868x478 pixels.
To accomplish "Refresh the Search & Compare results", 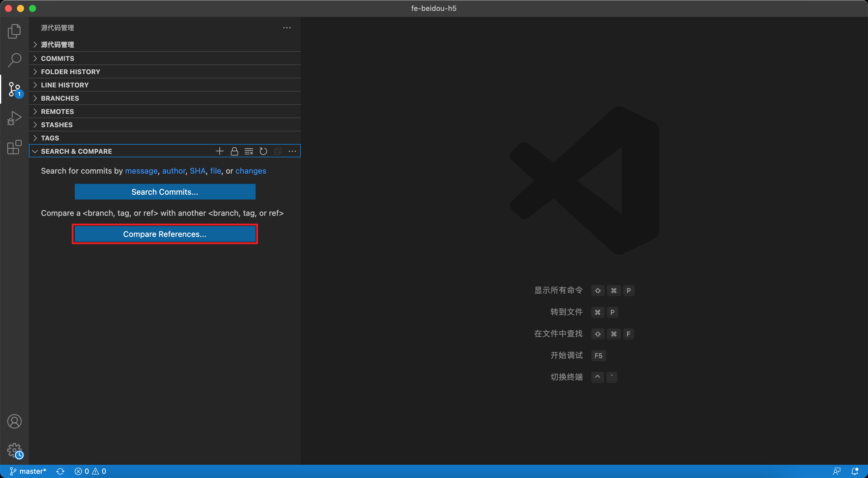I will pos(263,151).
